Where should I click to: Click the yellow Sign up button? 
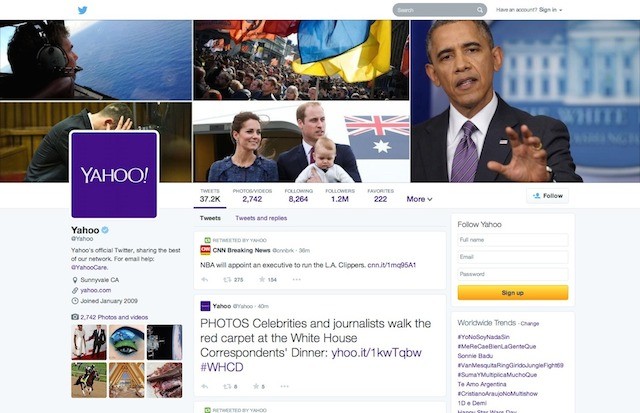pos(513,293)
